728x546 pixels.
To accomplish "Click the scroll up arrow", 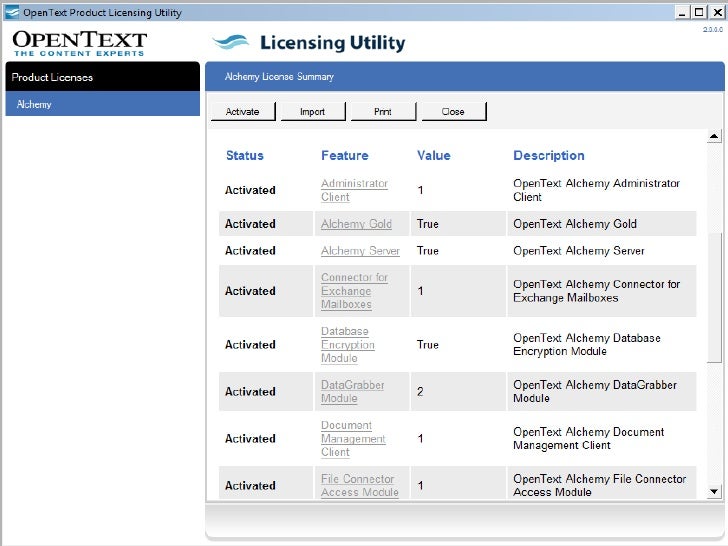I will [x=714, y=136].
